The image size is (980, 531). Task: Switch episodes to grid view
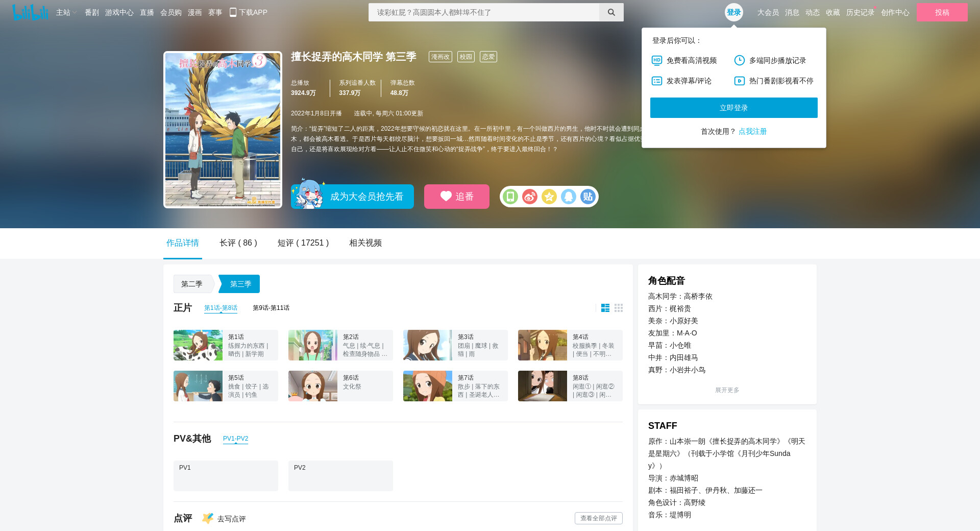pos(619,308)
